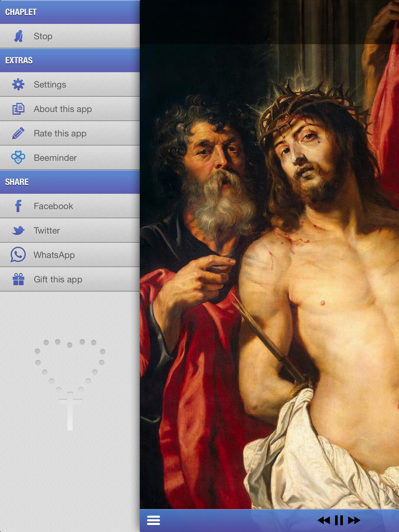Tap the pencil Rate icon
The image size is (399, 532).
[18, 133]
